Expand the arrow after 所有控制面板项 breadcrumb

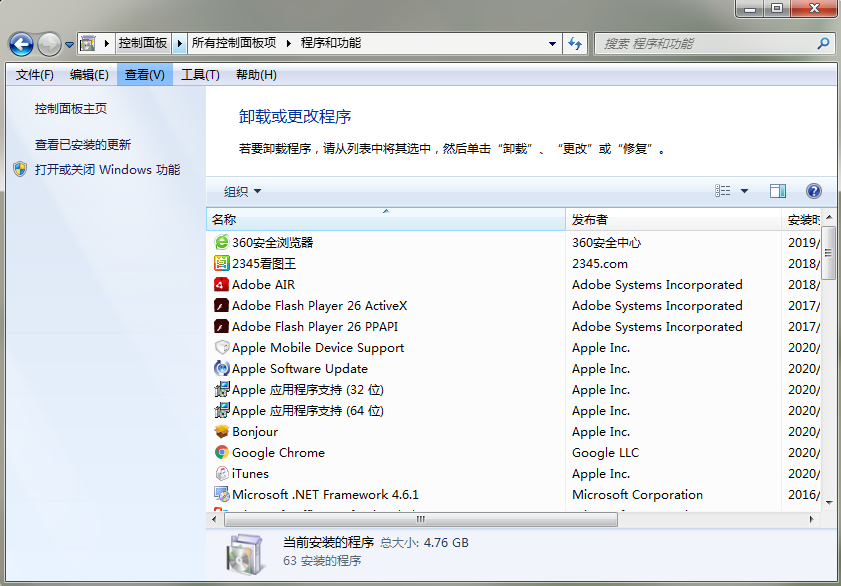(x=289, y=43)
